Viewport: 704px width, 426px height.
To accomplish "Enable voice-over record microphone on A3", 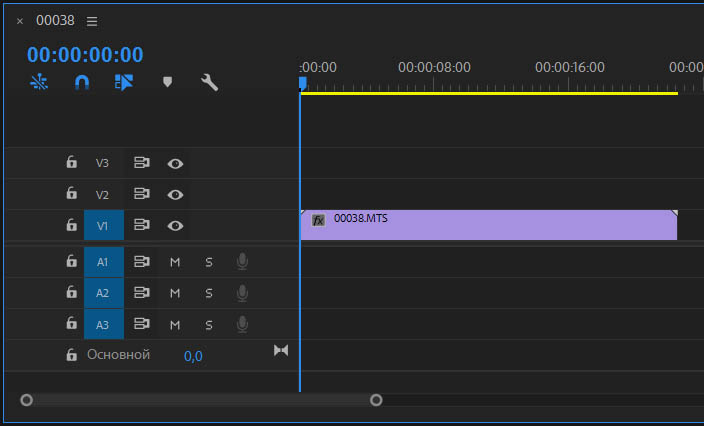I will coord(242,324).
